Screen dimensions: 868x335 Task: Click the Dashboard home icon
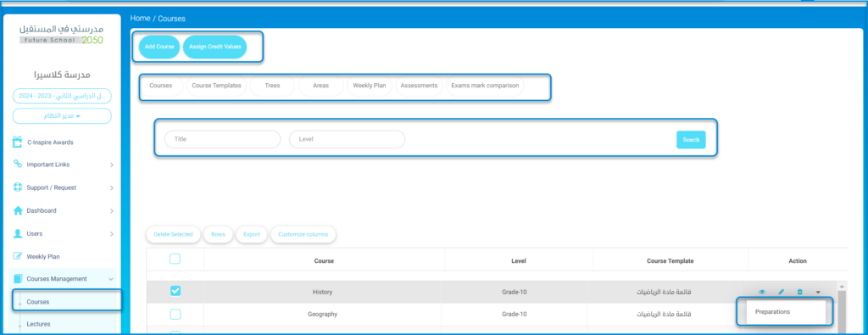(17, 210)
